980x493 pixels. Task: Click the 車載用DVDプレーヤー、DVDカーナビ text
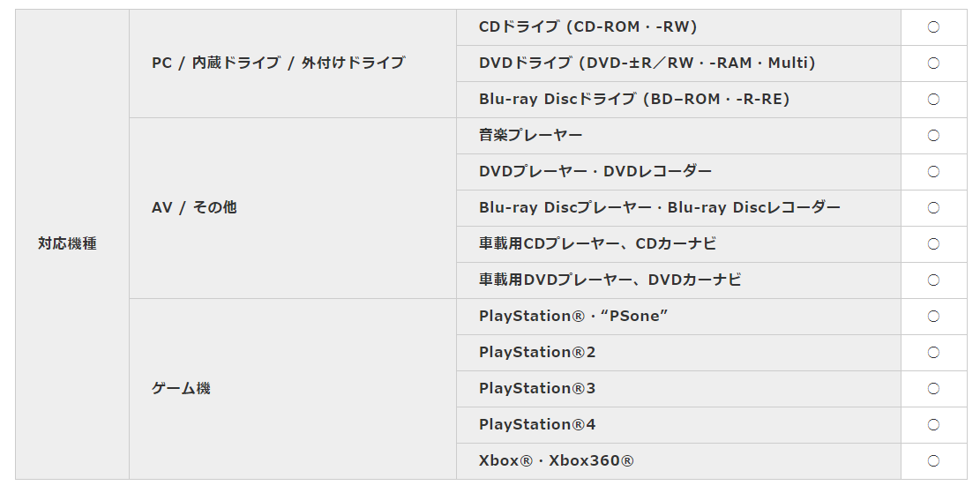click(x=610, y=280)
